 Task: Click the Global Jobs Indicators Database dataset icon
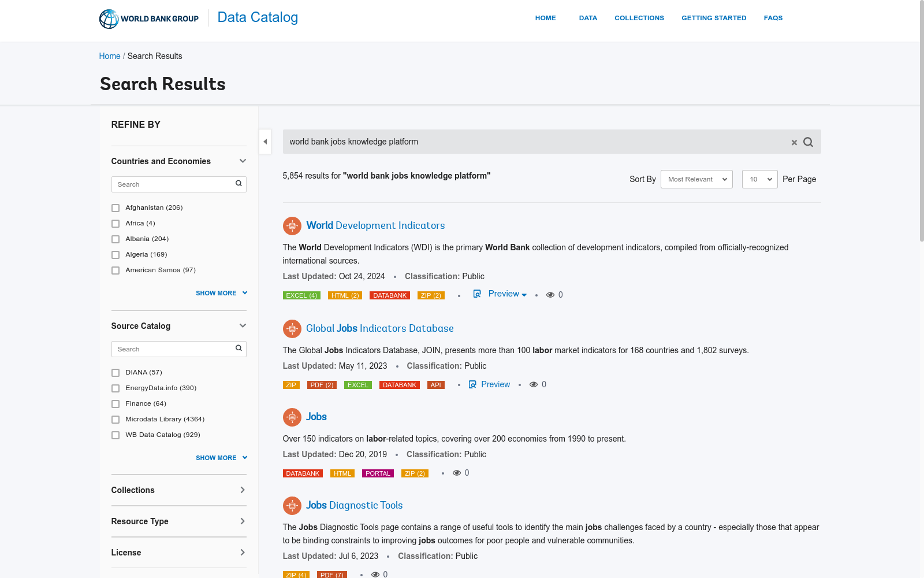click(x=292, y=329)
